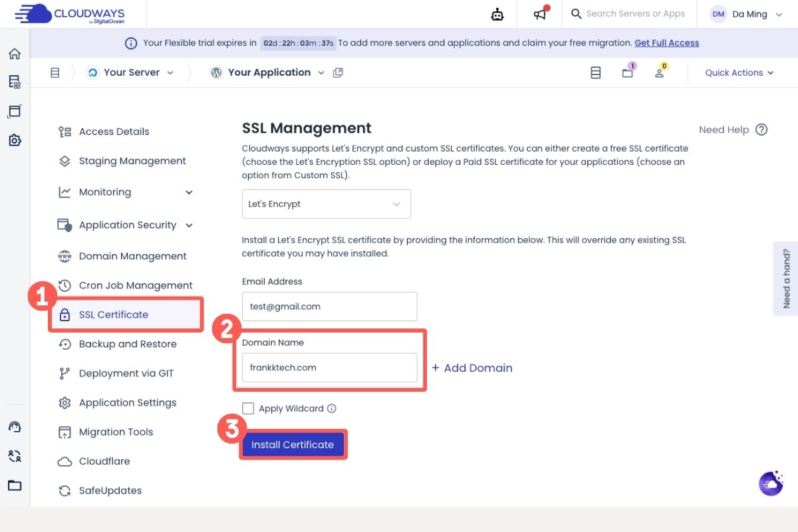
Task: Open Backup and Restore in sidebar
Action: [x=128, y=344]
